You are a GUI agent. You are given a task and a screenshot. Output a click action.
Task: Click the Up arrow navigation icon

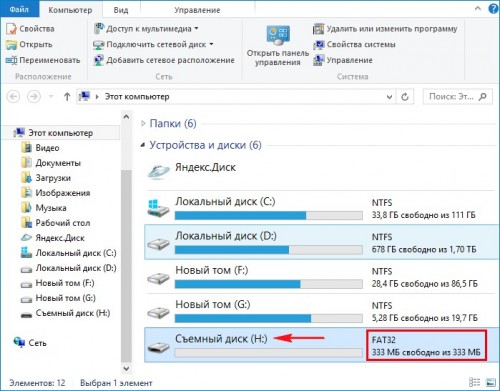pyautogui.click(x=67, y=97)
